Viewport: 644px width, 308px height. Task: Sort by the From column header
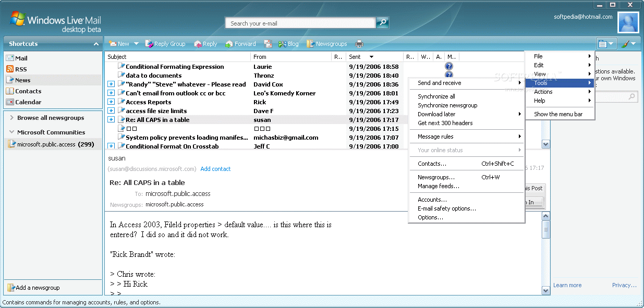[x=291, y=57]
